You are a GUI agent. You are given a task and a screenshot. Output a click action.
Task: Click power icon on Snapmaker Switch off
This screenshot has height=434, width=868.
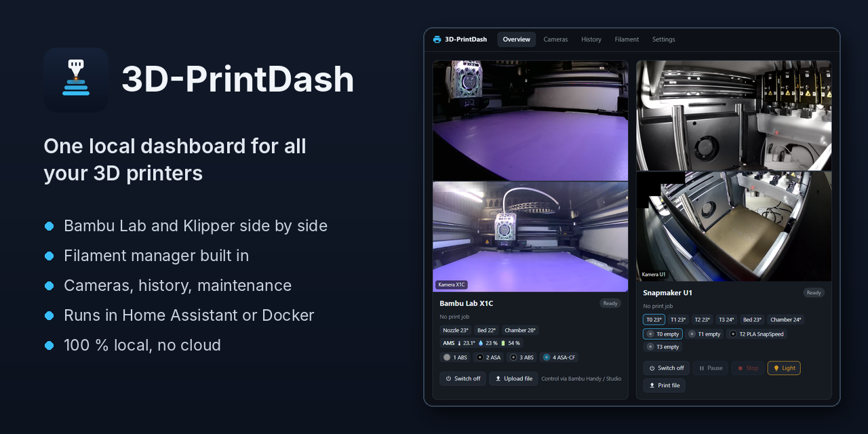pos(652,368)
